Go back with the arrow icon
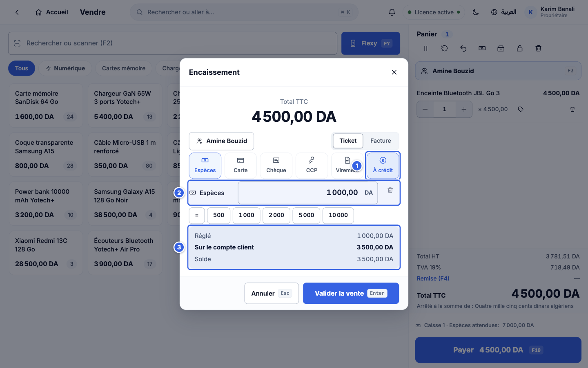Viewport: 588px width, 368px height. pyautogui.click(x=17, y=12)
